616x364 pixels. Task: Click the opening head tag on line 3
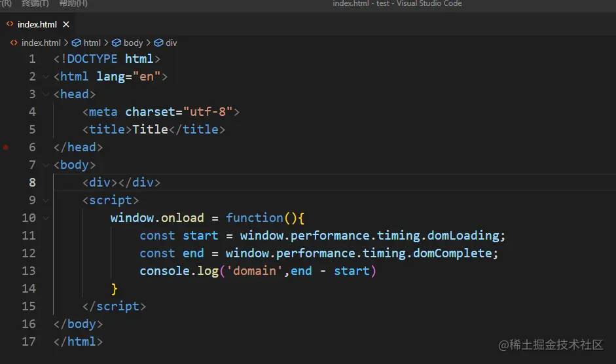[x=75, y=94]
